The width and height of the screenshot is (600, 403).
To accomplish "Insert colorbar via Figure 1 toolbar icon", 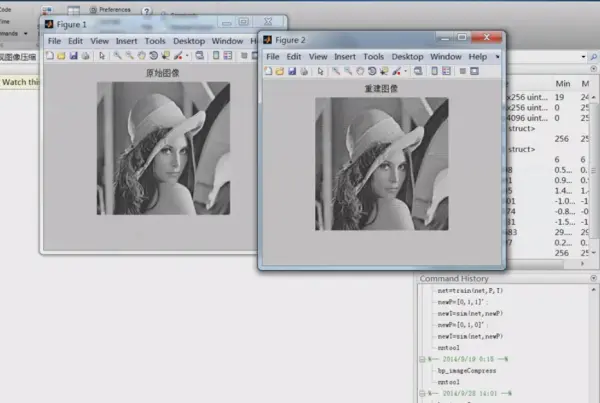I will 216,55.
